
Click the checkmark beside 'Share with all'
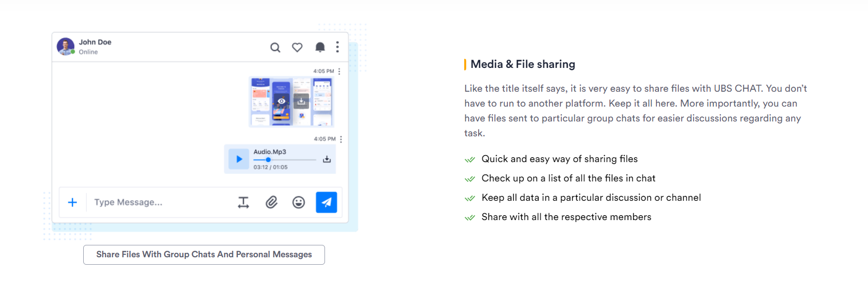pyautogui.click(x=470, y=218)
